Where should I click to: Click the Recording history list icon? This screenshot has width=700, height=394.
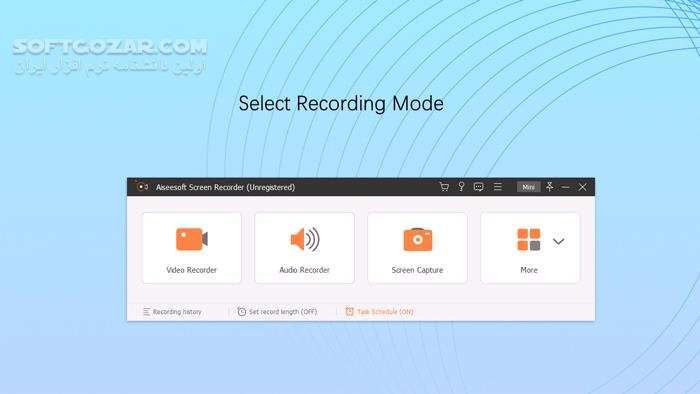[146, 311]
